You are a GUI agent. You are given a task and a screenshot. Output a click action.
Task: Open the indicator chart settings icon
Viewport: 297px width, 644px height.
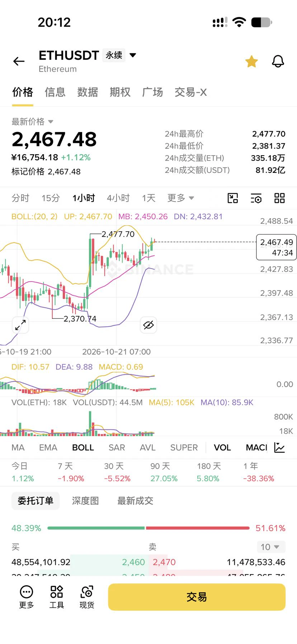(279, 447)
